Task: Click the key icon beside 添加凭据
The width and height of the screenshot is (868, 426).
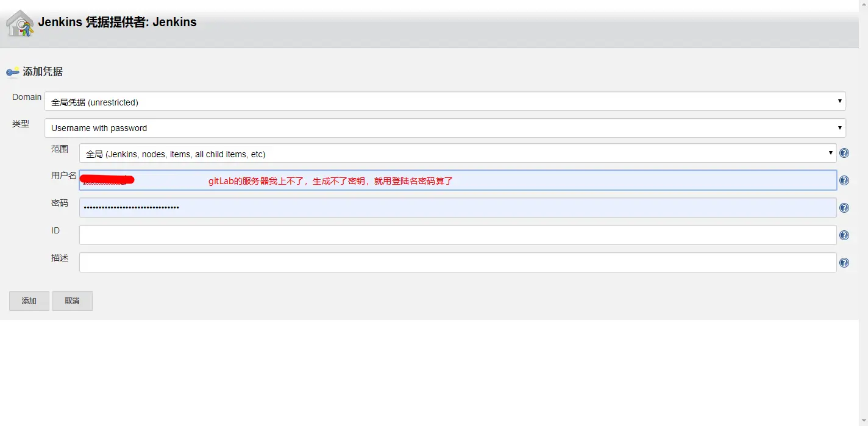Action: tap(13, 72)
